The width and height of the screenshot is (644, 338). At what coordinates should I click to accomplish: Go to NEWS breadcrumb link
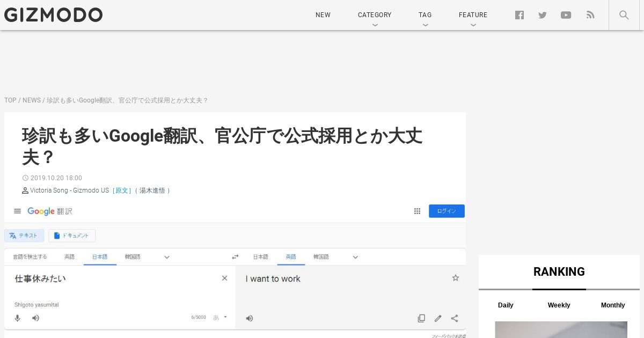(x=32, y=100)
